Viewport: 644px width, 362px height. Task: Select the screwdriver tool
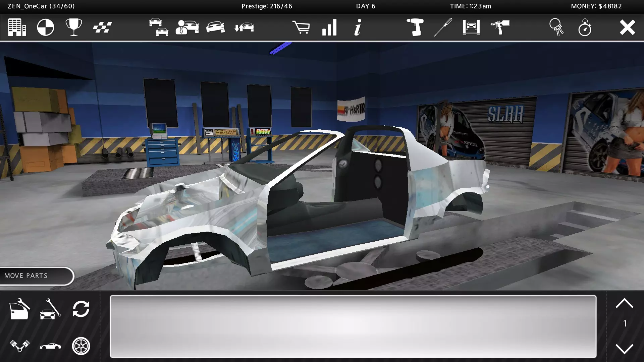[443, 27]
